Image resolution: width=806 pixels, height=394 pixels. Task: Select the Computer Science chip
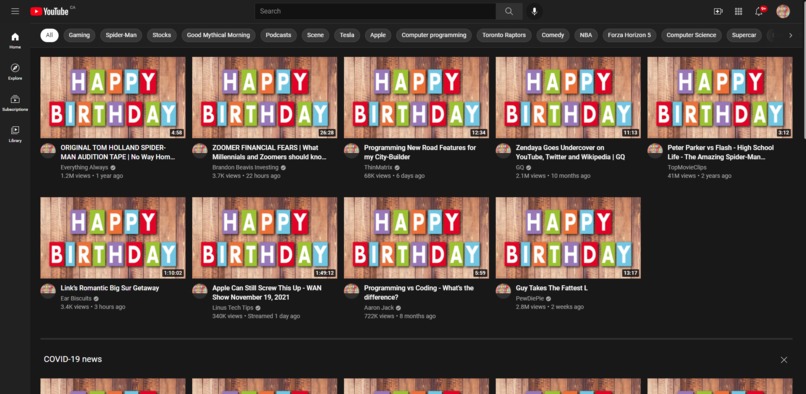[691, 35]
